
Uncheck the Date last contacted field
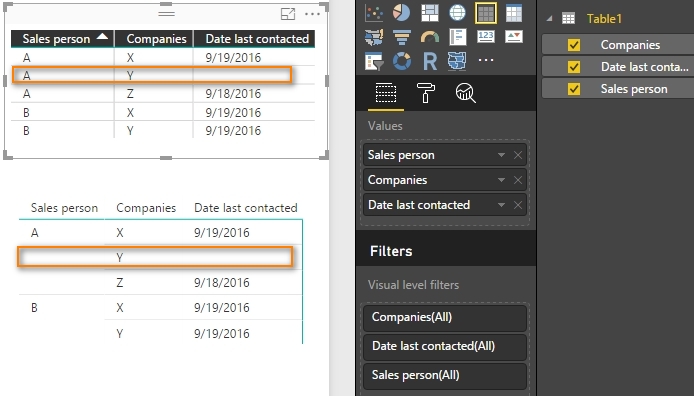[x=574, y=67]
